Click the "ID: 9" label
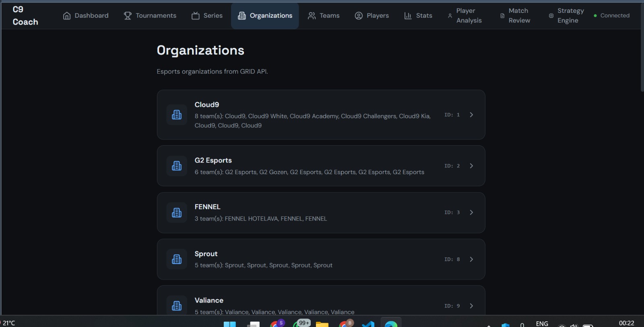The width and height of the screenshot is (644, 327). (452, 306)
